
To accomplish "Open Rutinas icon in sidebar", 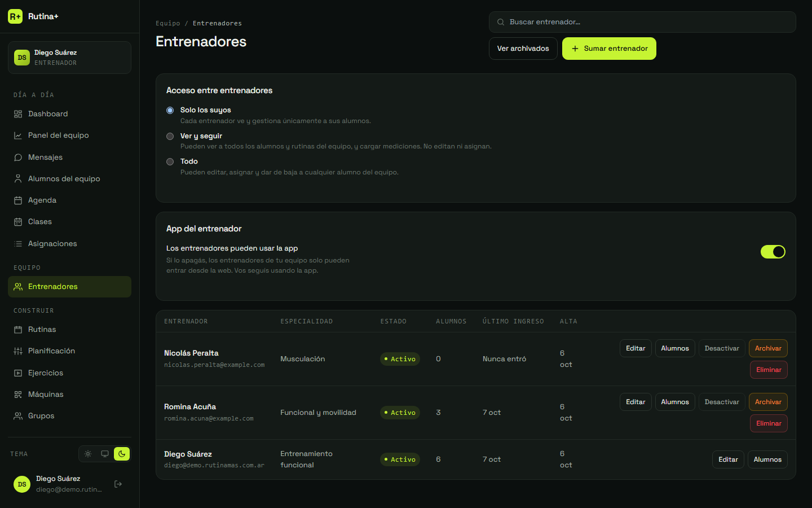I will (18, 330).
